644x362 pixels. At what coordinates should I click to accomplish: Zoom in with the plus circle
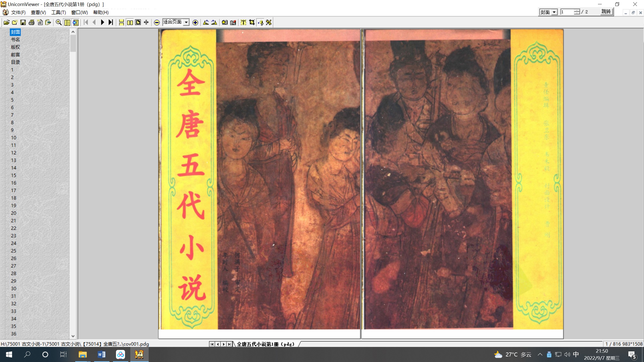tap(195, 22)
